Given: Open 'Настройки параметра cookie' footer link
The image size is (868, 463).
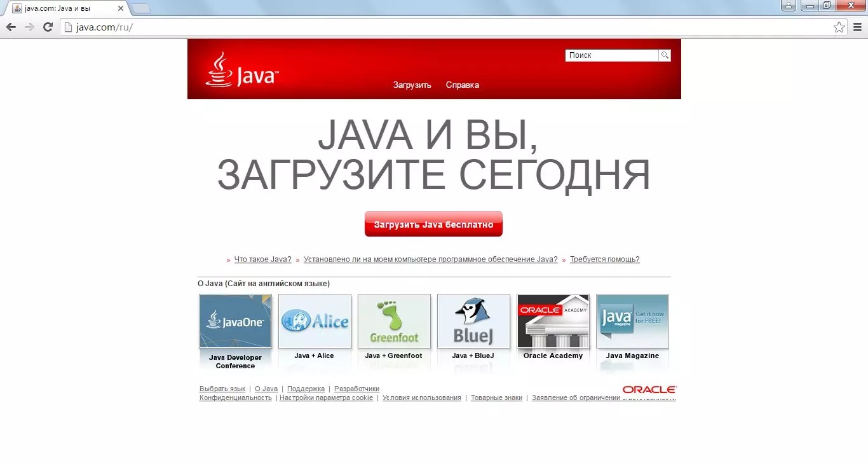Looking at the screenshot, I should (327, 398).
